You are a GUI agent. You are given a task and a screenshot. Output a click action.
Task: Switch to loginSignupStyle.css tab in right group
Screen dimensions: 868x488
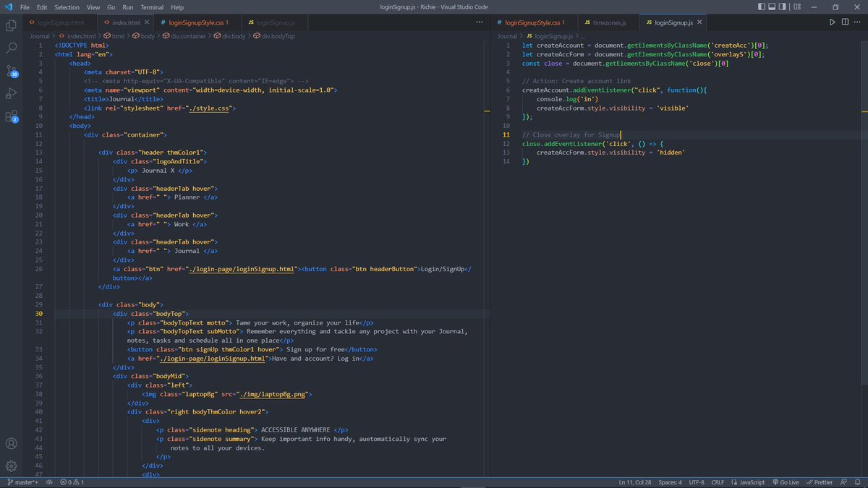pos(534,23)
